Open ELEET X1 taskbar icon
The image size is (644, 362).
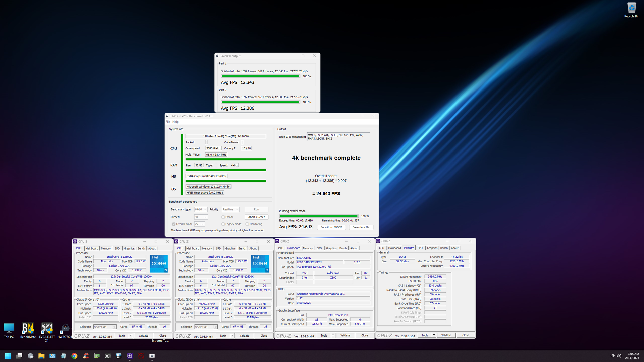pyautogui.click(x=108, y=356)
